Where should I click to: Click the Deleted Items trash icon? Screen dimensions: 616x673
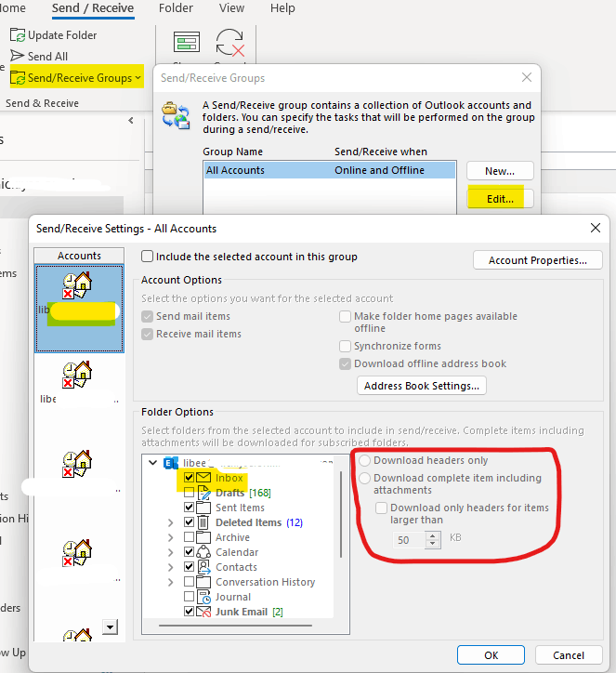(x=203, y=522)
